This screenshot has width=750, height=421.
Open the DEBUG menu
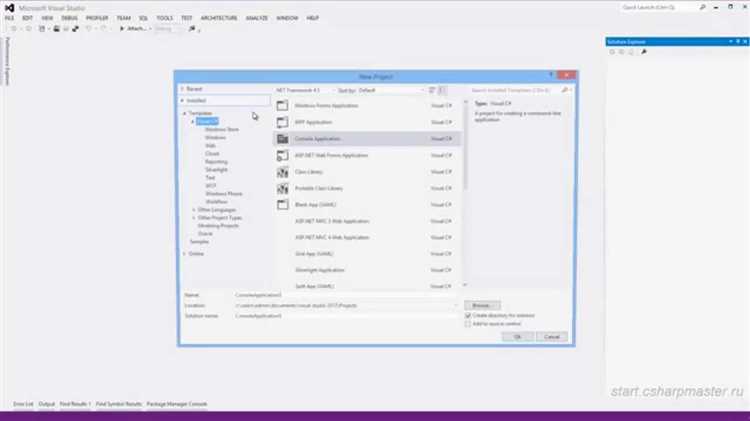pos(69,18)
